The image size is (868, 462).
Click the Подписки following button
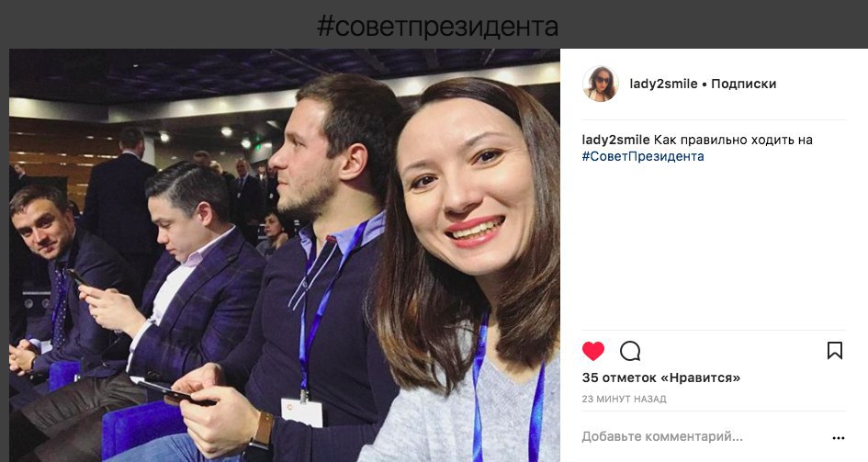coord(743,85)
